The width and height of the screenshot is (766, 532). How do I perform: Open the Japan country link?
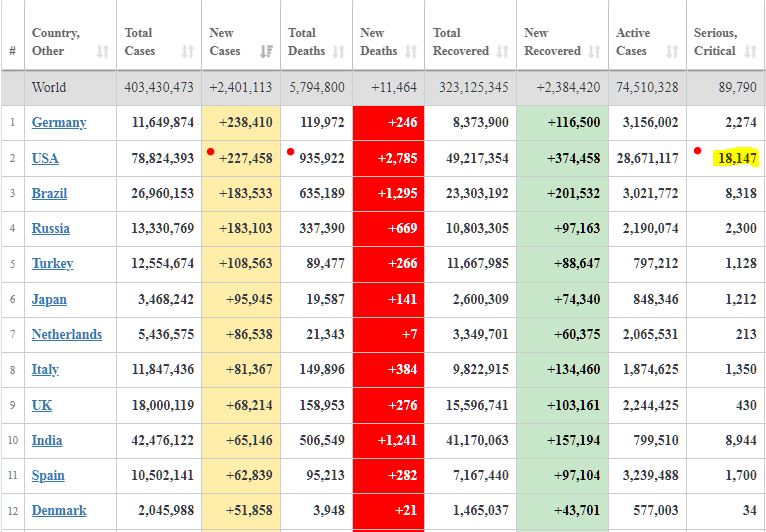click(49, 299)
